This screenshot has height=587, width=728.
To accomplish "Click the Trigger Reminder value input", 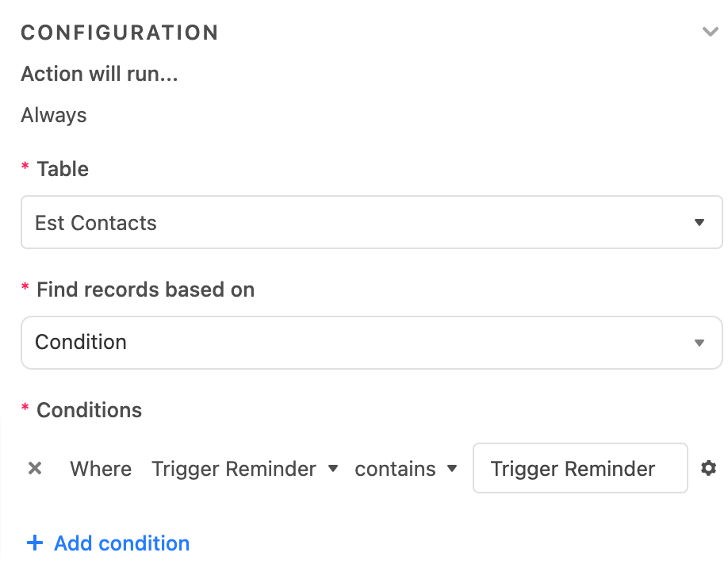I will pyautogui.click(x=580, y=469).
